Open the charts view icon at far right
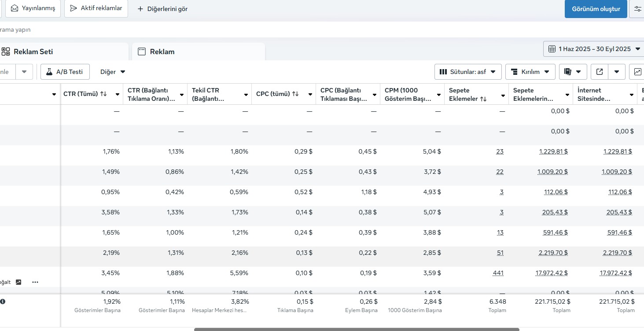Screen dimensions: 644x331 (638, 72)
